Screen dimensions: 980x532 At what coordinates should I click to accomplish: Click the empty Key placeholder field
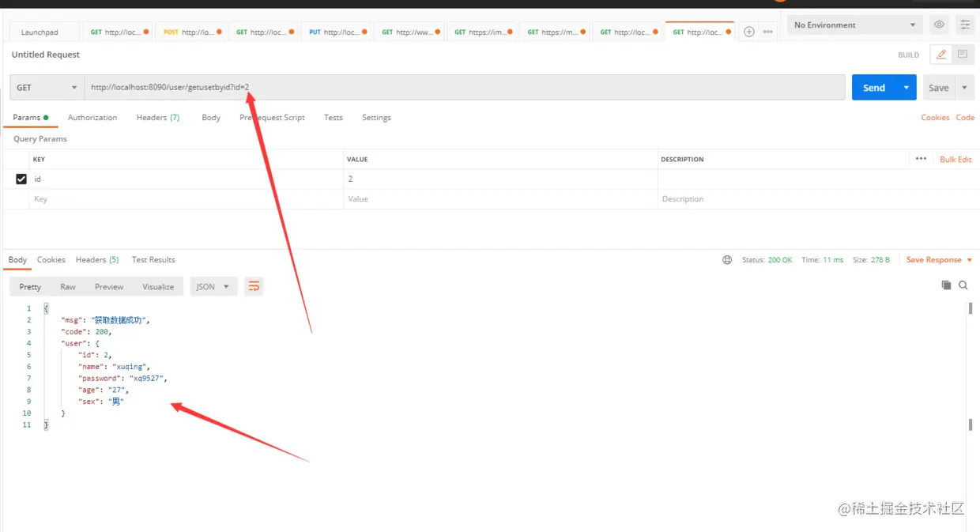[186, 199]
